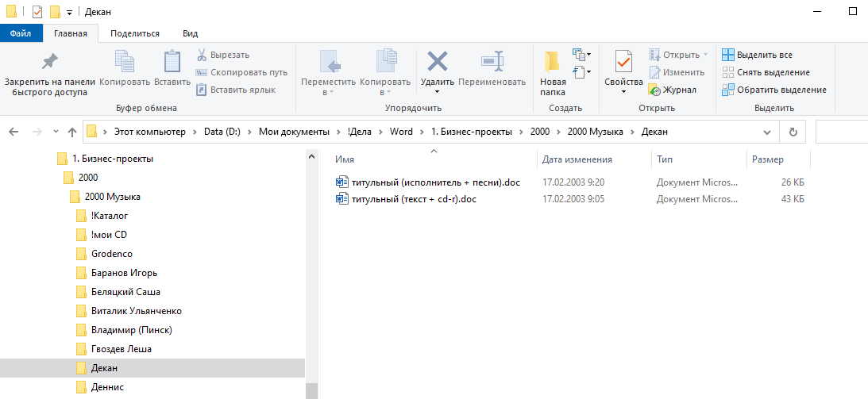
Task: Click Снять выделение
Action: tap(766, 72)
